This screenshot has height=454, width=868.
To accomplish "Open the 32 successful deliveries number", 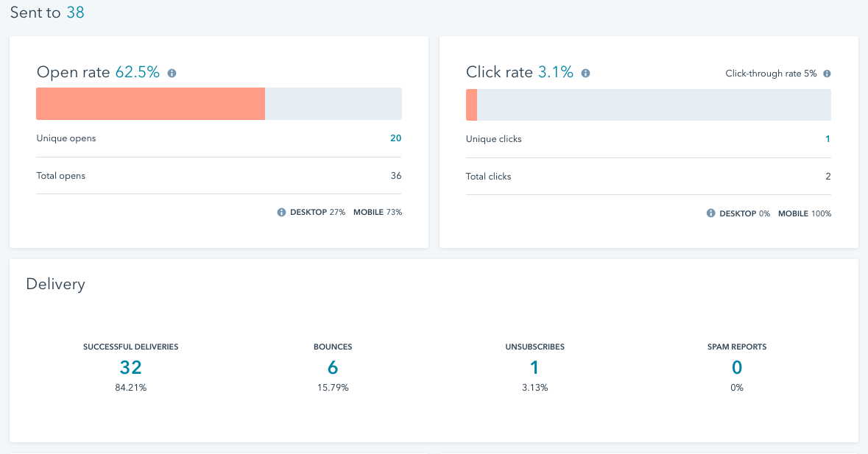I will pos(130,367).
